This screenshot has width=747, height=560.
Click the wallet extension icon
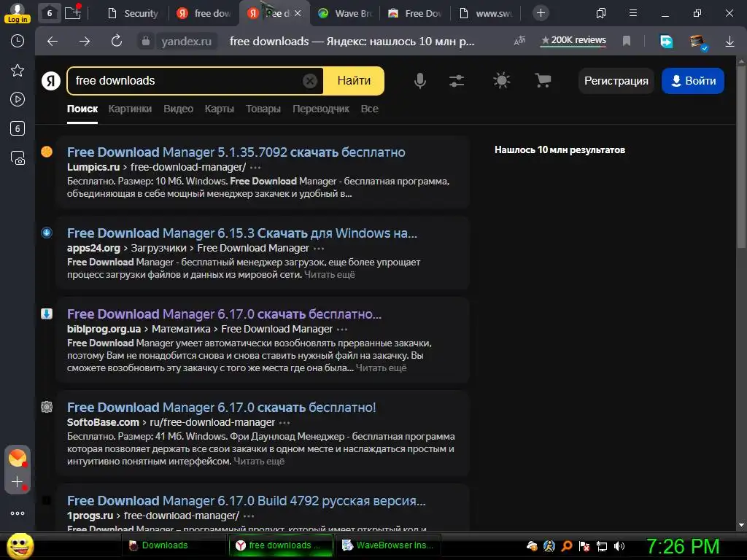click(x=698, y=42)
